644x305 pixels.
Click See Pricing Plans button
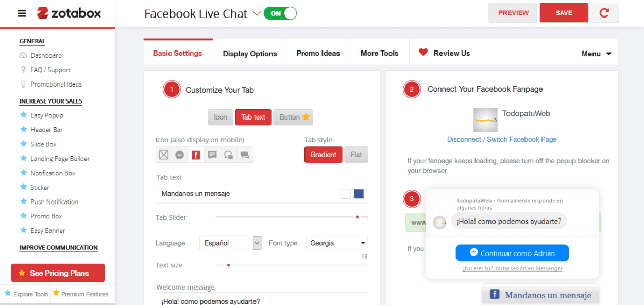click(58, 273)
